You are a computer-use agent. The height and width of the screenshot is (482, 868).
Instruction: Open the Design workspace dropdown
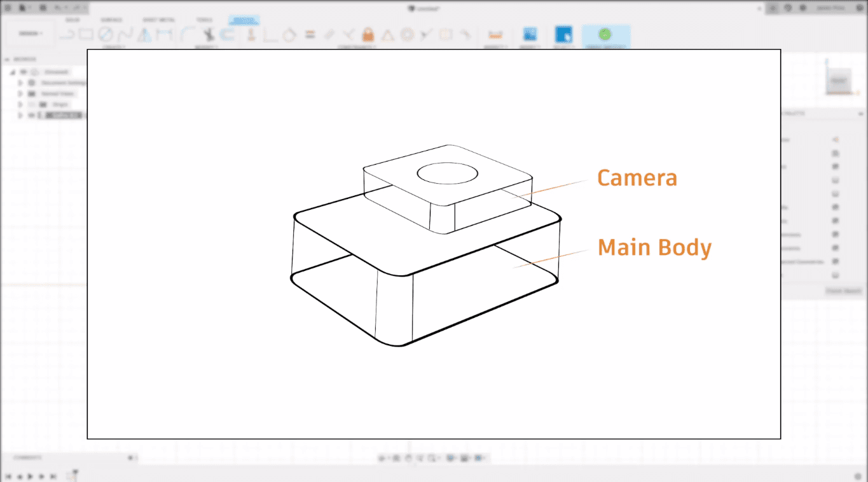point(31,34)
